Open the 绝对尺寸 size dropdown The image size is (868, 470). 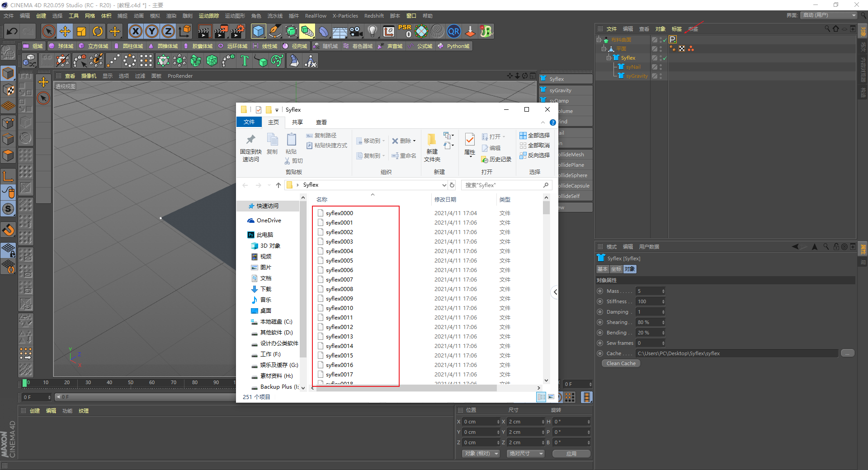[x=526, y=453]
